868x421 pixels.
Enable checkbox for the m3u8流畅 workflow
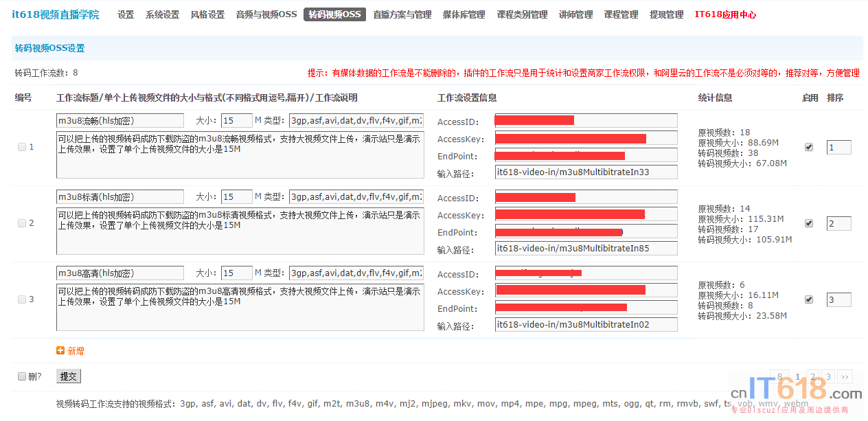[x=809, y=147]
